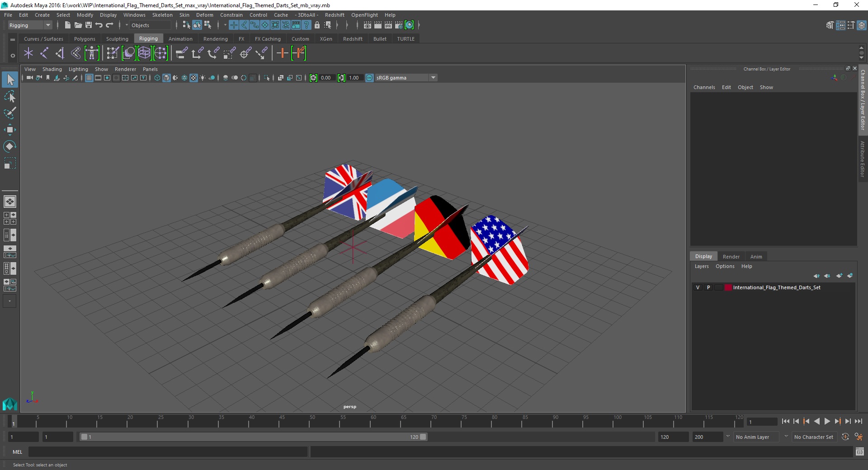The height and width of the screenshot is (470, 868).
Task: Click the Select Camera icon in viewport toolbar
Action: (29, 78)
